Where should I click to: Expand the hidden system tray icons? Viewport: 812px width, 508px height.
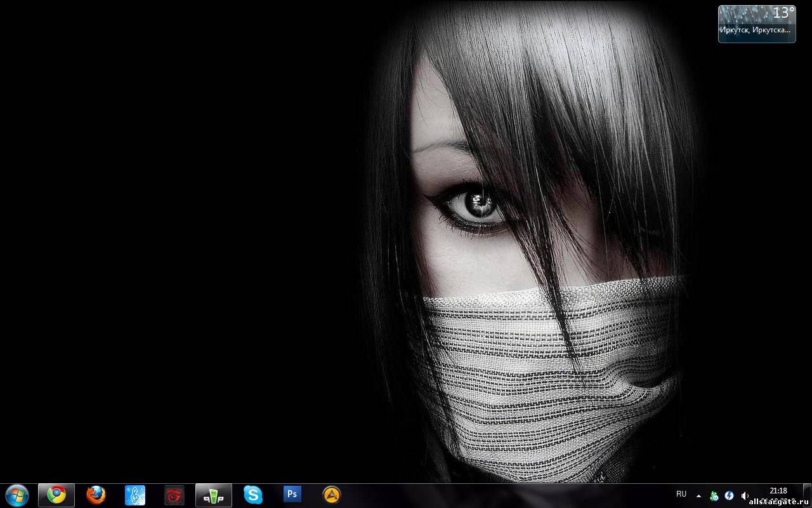(698, 495)
